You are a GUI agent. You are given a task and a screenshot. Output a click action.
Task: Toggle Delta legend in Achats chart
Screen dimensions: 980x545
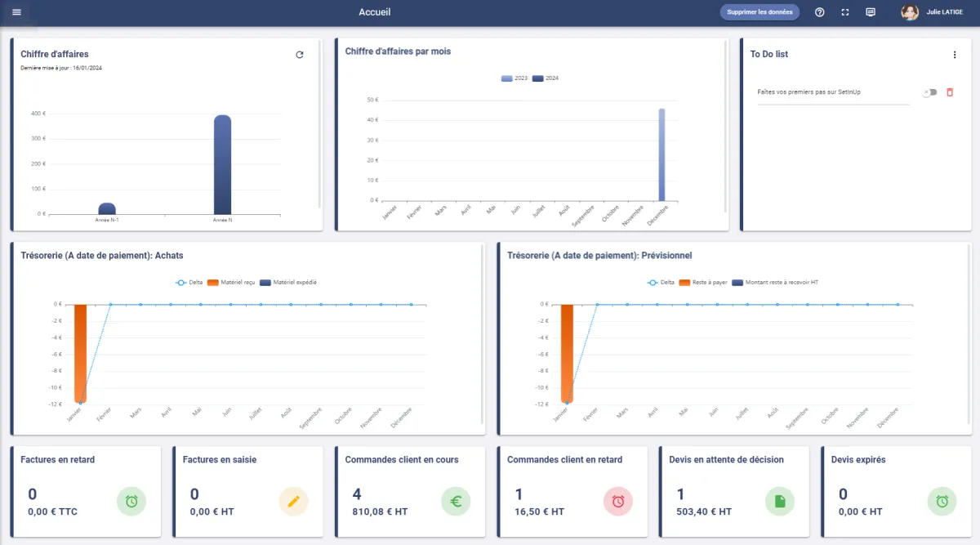click(190, 283)
